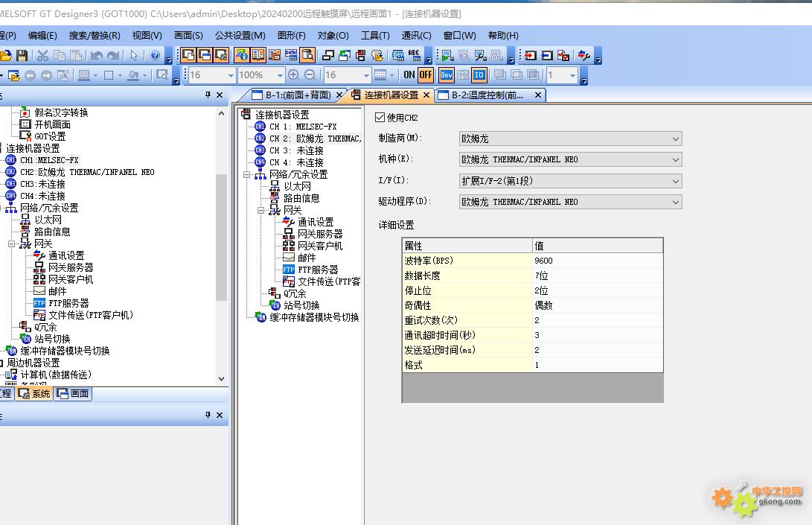Open the I/F dropdown showing 扩展I/F-2

click(570, 181)
